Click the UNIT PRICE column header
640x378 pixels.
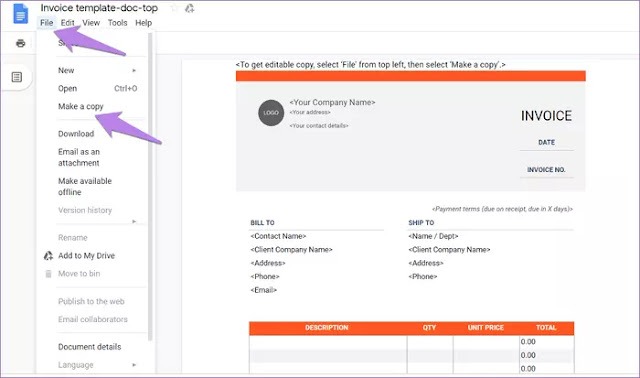pos(486,328)
